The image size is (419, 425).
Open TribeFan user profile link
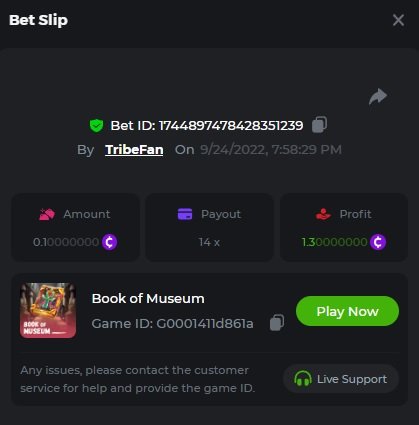point(134,150)
